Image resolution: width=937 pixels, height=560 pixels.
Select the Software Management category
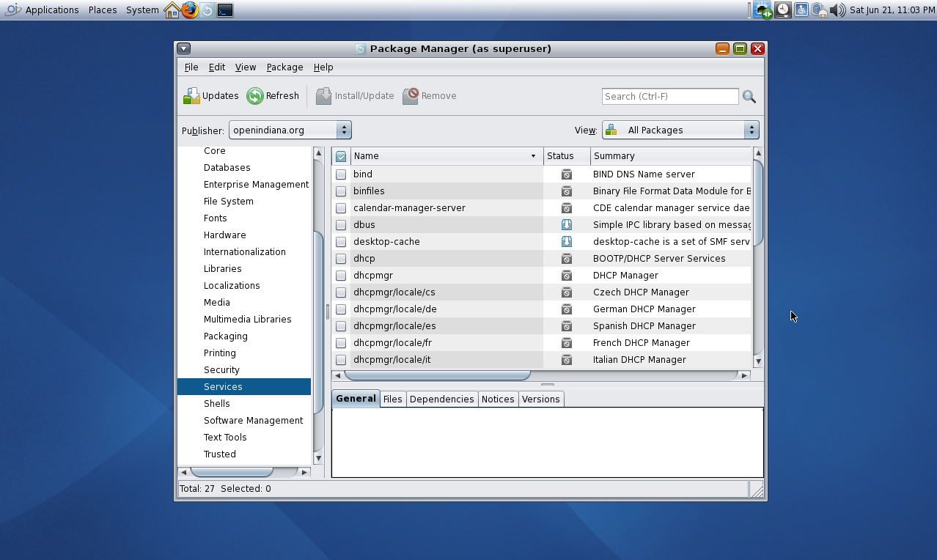click(253, 421)
